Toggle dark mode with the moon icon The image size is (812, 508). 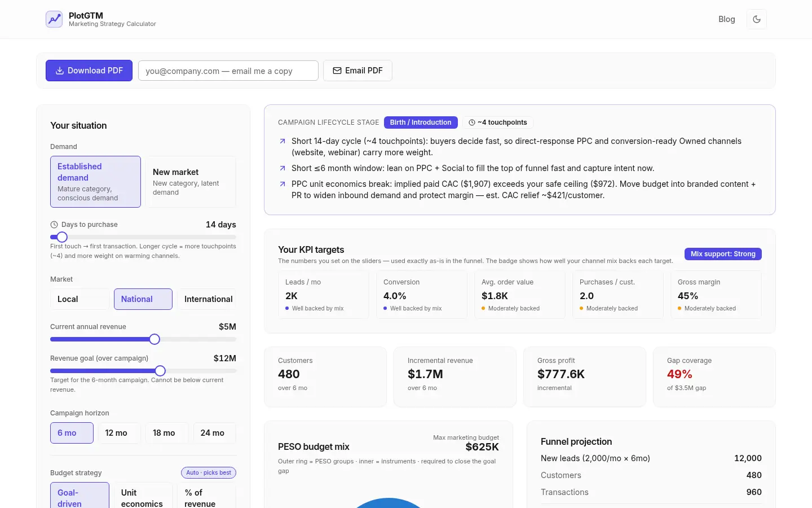757,19
